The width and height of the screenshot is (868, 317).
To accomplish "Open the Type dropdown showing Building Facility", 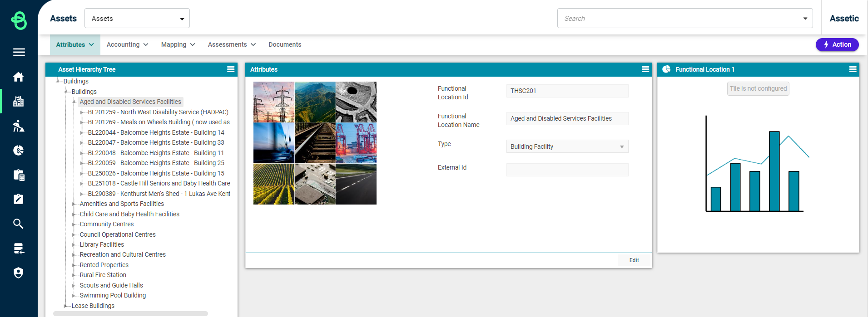I will point(567,146).
